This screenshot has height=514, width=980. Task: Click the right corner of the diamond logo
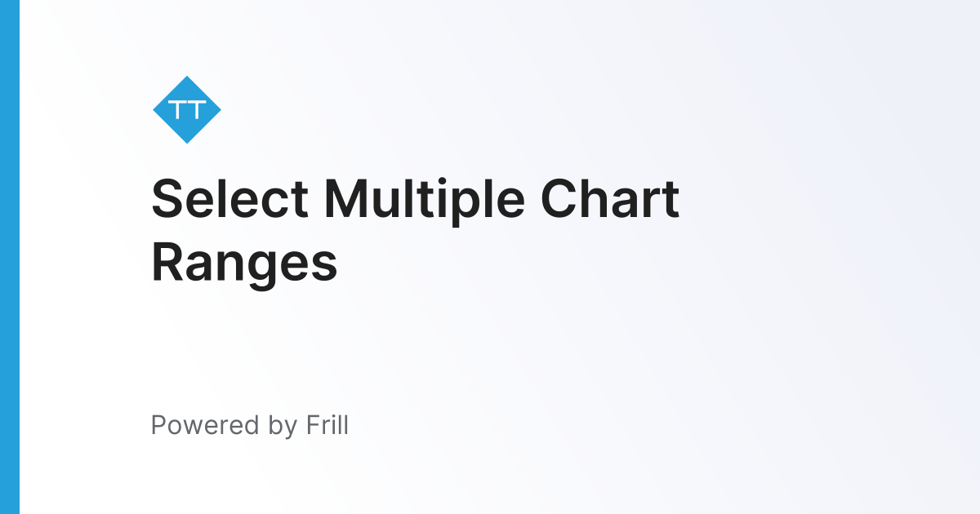click(218, 110)
